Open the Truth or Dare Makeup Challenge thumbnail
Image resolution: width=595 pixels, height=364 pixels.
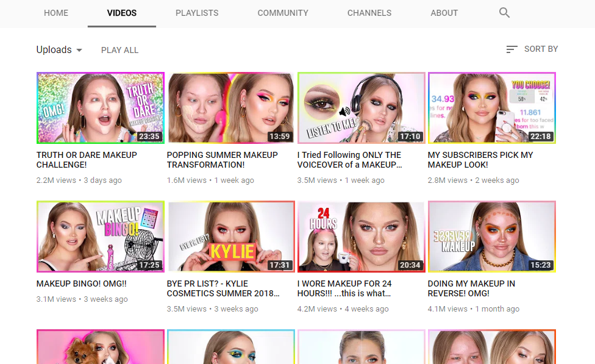(x=101, y=108)
